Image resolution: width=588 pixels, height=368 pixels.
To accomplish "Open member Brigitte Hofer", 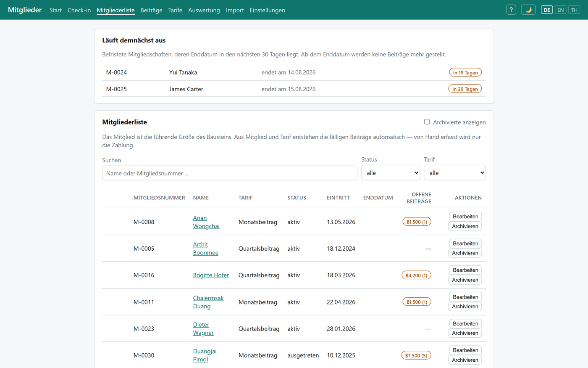I will click(211, 275).
